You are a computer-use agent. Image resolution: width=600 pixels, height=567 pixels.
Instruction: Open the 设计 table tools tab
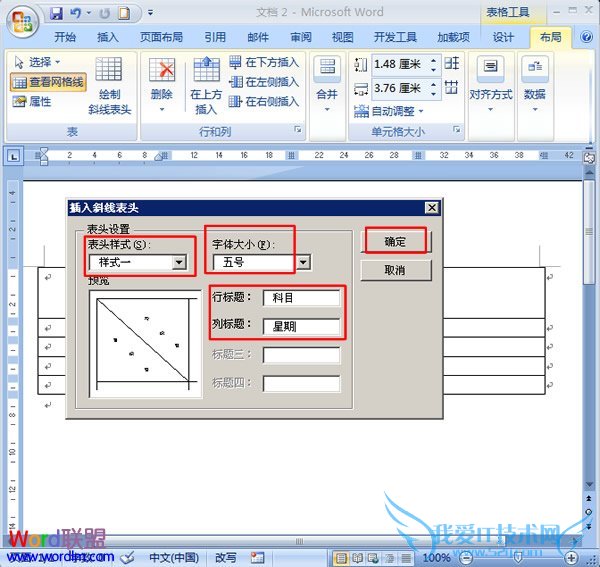[503, 37]
